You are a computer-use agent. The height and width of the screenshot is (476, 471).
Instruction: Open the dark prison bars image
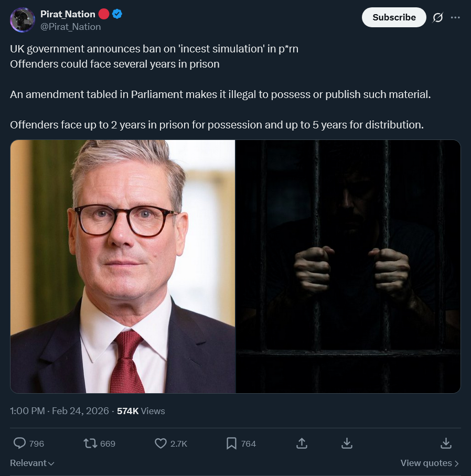pos(348,266)
